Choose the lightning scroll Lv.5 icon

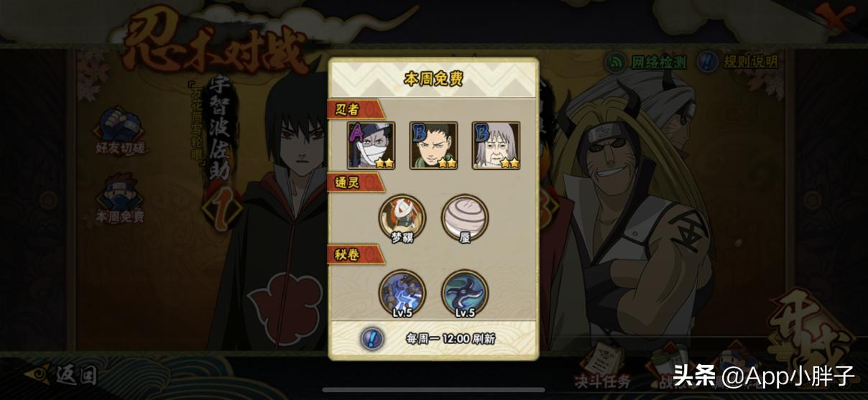402,294
